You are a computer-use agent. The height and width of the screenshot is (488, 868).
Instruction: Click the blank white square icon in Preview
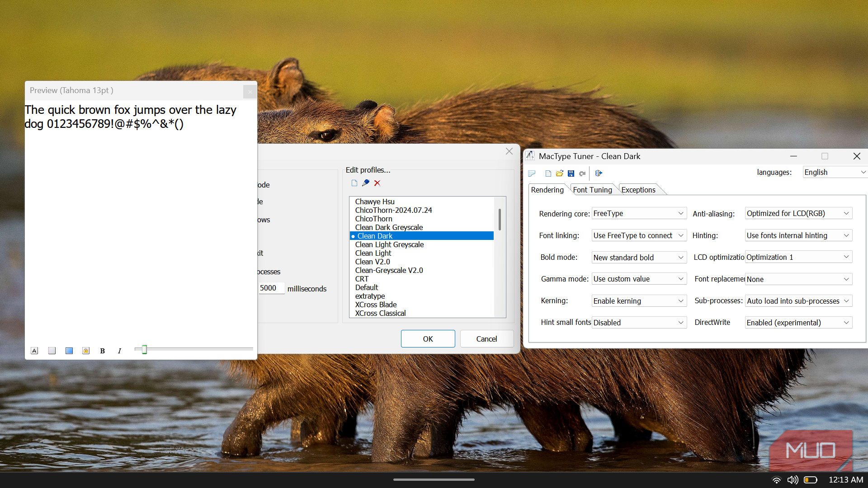coord(52,351)
